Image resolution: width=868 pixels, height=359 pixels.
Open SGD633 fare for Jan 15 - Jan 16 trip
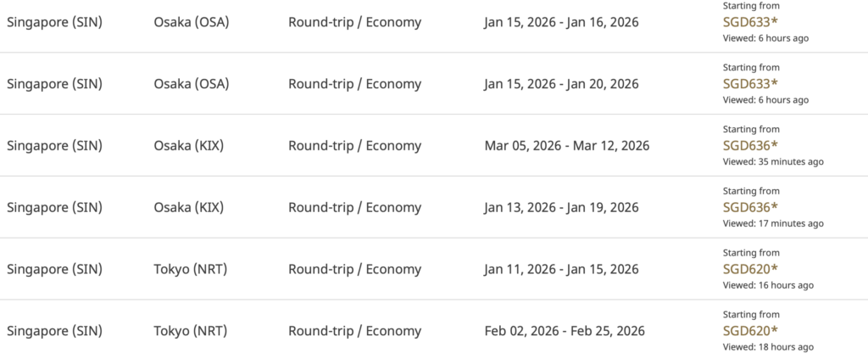(x=750, y=22)
